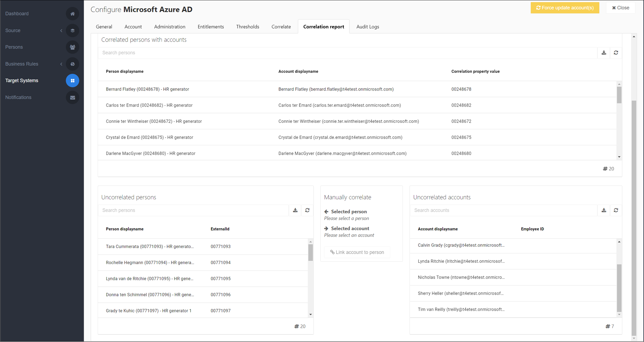The width and height of the screenshot is (644, 342).
Task: Select uncorrelated person Grady te Kuhic
Action: coord(203,311)
